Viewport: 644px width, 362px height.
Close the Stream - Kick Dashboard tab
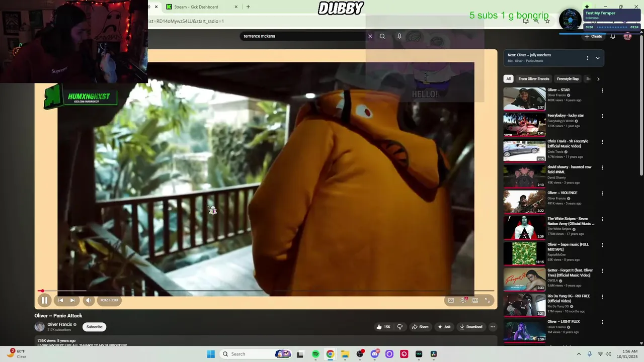point(236,7)
